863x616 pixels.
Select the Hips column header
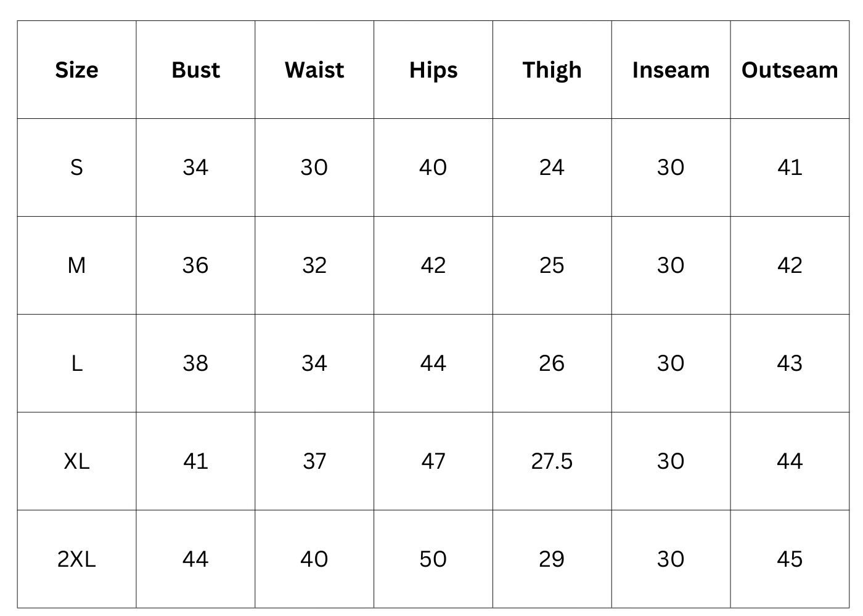[433, 70]
